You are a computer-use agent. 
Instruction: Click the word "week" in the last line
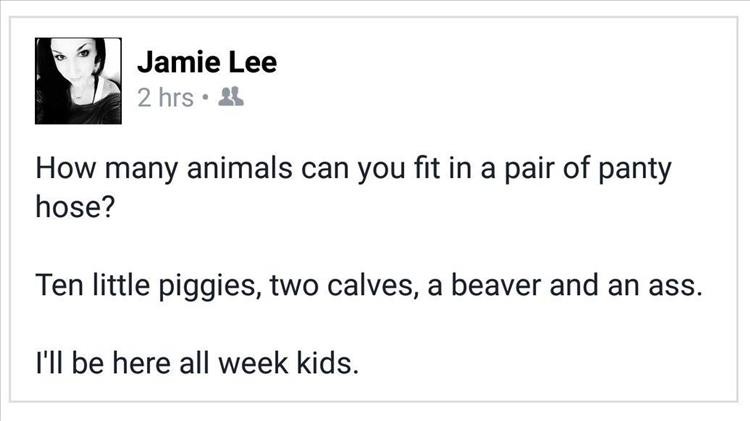(x=253, y=363)
